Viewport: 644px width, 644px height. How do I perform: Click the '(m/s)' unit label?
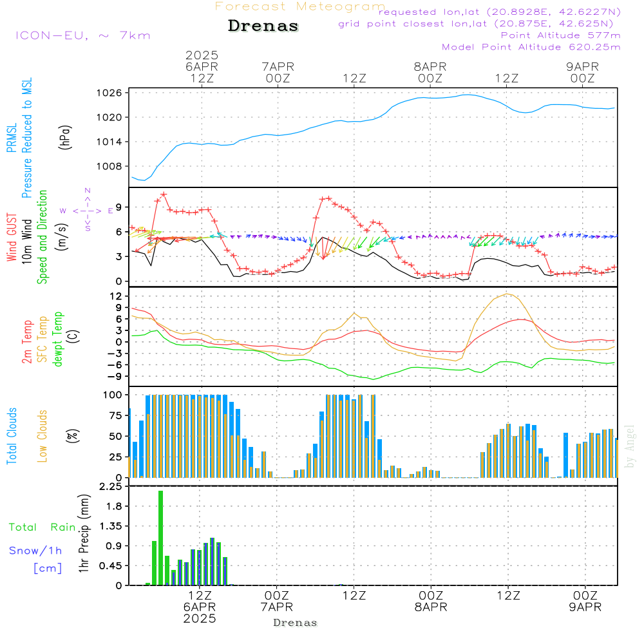[62, 238]
